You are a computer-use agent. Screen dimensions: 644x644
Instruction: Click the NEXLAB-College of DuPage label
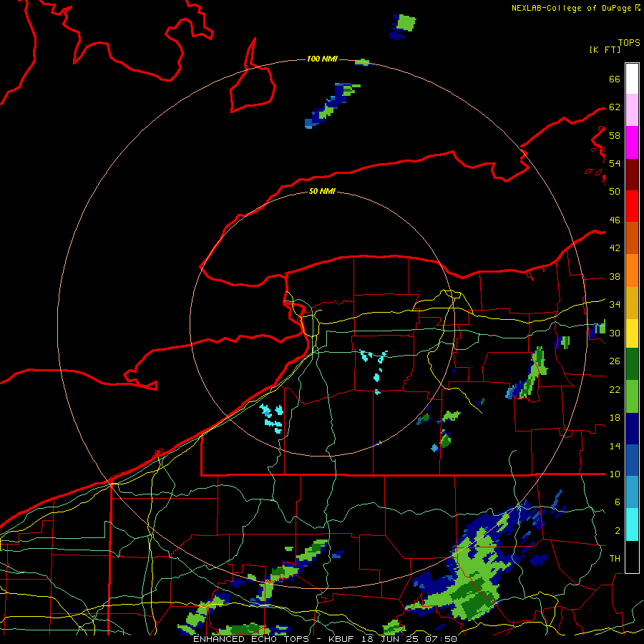[x=571, y=8]
